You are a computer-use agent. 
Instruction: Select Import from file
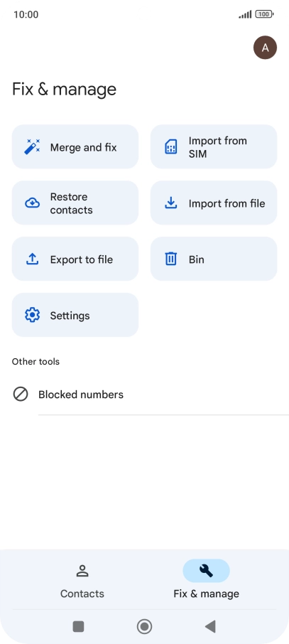tap(214, 203)
